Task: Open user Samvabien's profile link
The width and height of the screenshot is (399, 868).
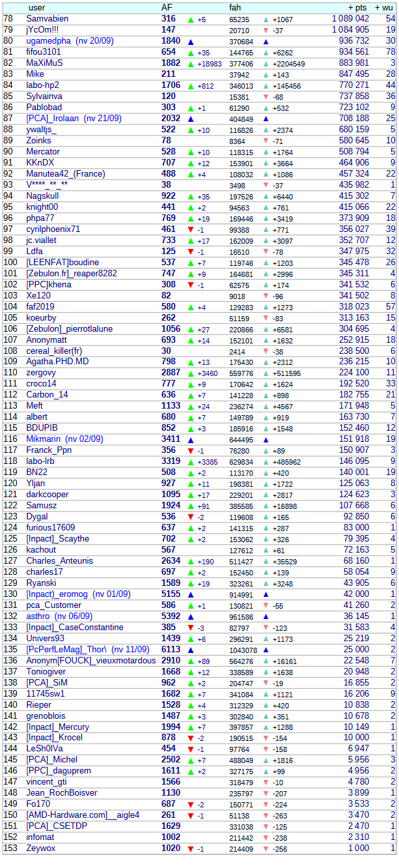Action: [49, 19]
